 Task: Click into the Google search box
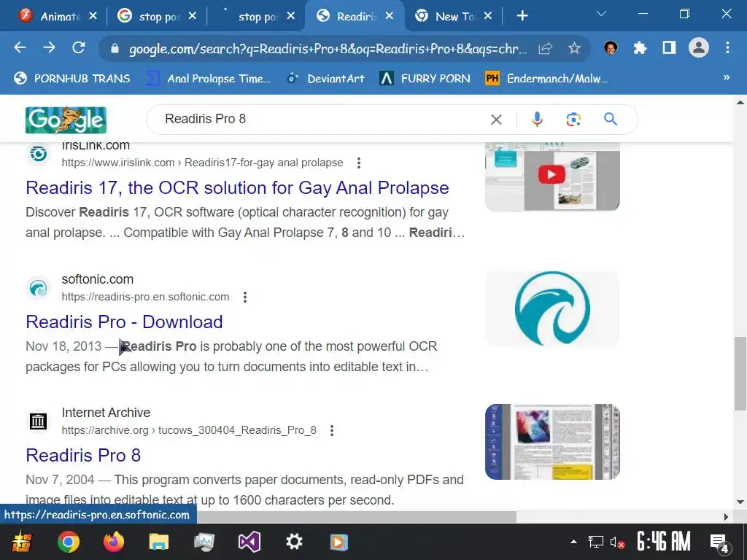click(x=324, y=119)
